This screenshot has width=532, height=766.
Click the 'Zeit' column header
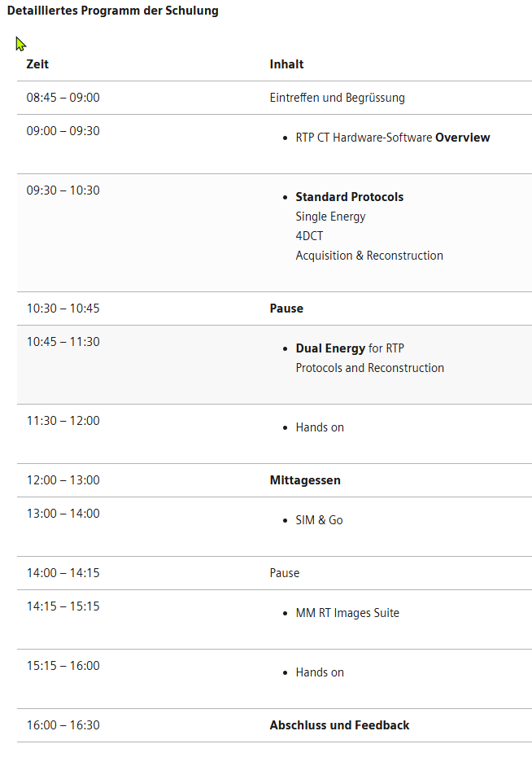[37, 64]
